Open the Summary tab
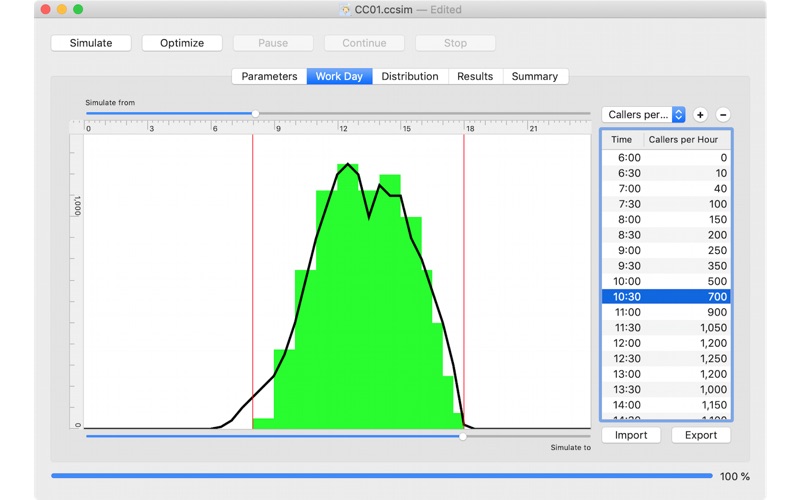 [535, 76]
